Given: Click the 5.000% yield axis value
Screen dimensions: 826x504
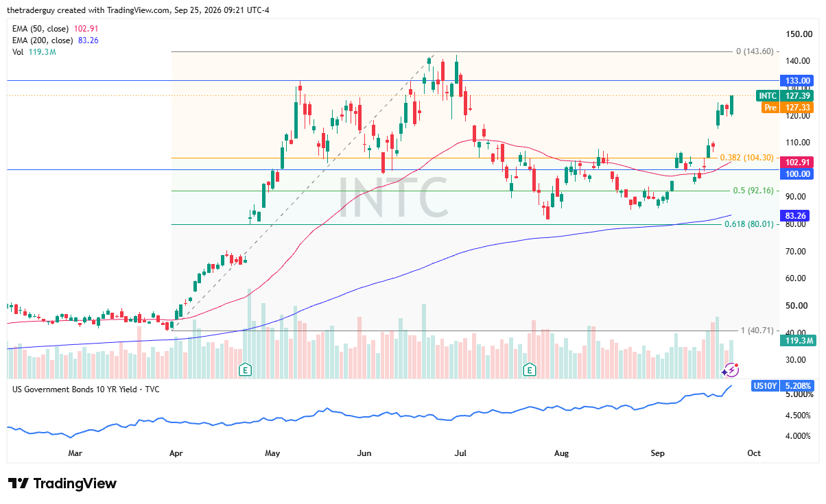Looking at the screenshot, I should pos(800,395).
